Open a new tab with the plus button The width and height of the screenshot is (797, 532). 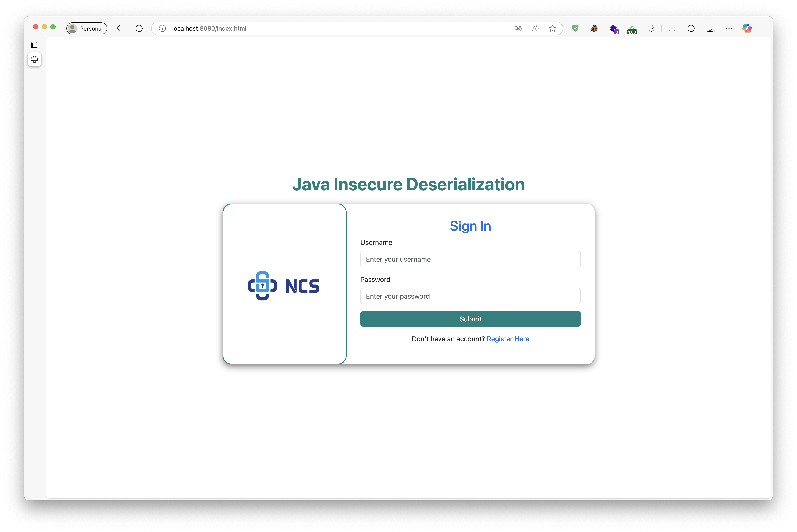pos(34,77)
